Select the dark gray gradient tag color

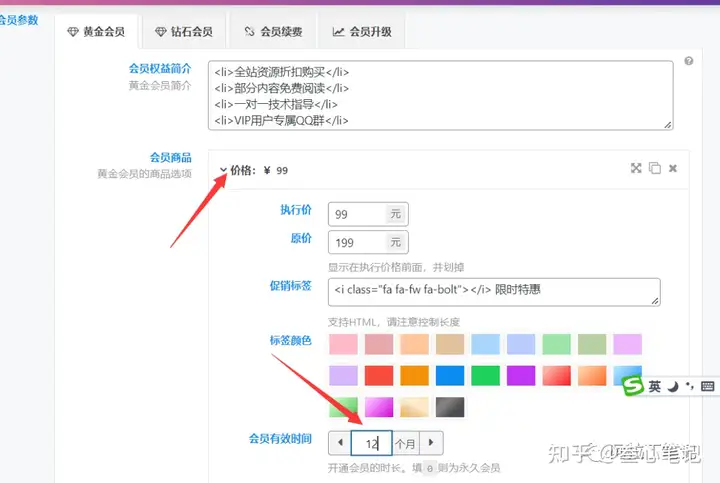click(x=450, y=407)
